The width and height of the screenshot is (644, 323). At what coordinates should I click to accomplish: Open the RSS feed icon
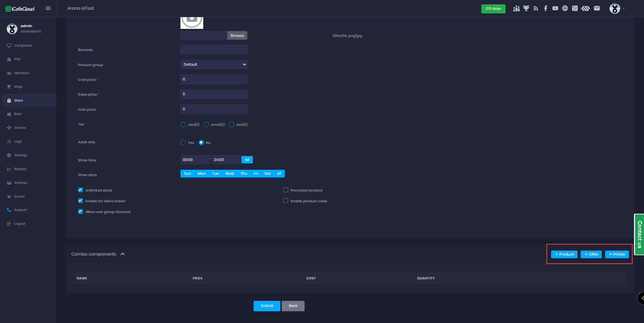pyautogui.click(x=536, y=8)
